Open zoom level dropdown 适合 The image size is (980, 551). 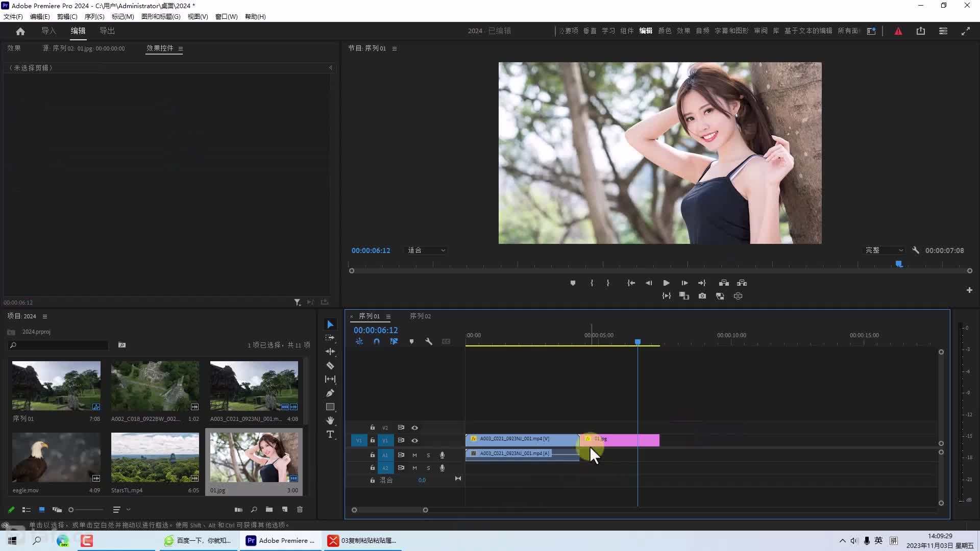[x=426, y=251]
